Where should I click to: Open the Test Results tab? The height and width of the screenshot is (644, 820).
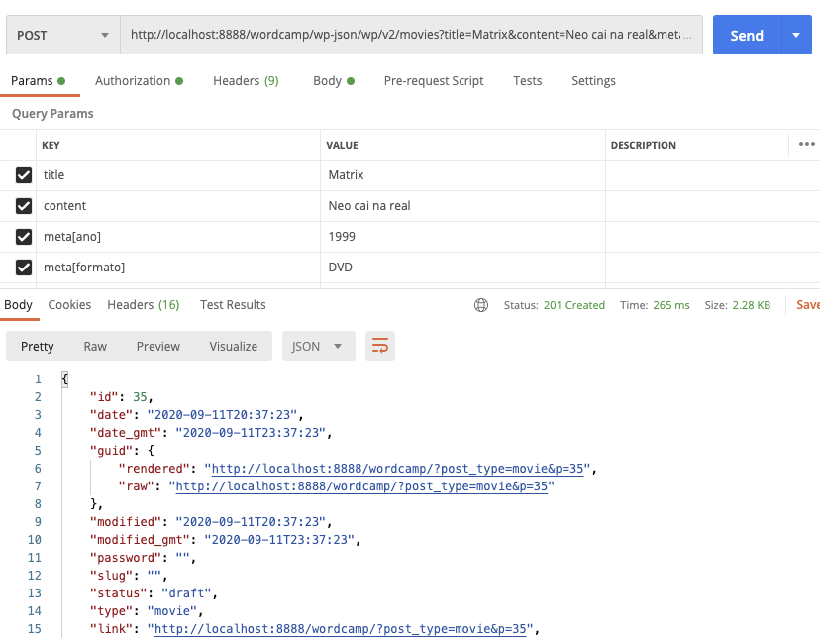point(233,305)
